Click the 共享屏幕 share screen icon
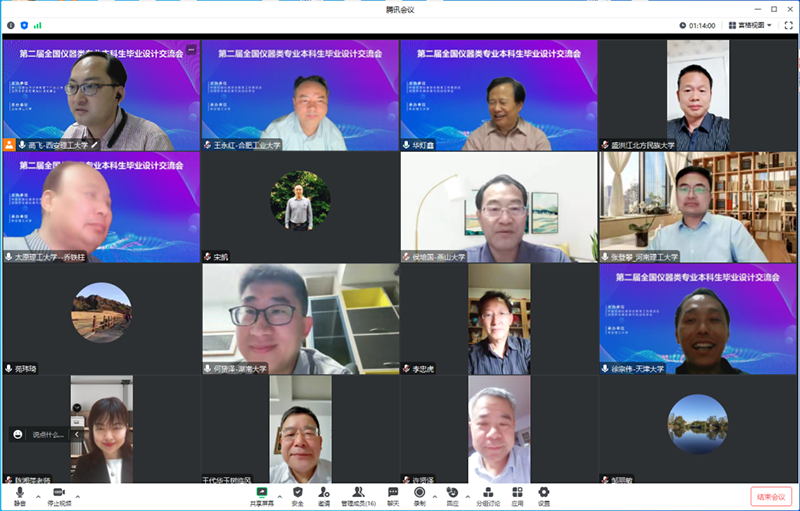Viewport: 800px width, 511px height. tap(262, 494)
